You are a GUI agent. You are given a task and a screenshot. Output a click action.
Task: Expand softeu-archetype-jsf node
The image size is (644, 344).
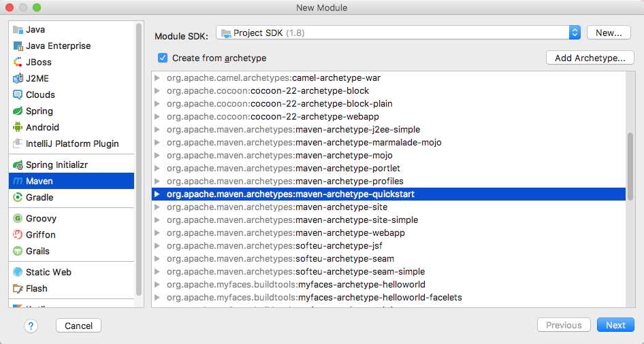coord(157,245)
